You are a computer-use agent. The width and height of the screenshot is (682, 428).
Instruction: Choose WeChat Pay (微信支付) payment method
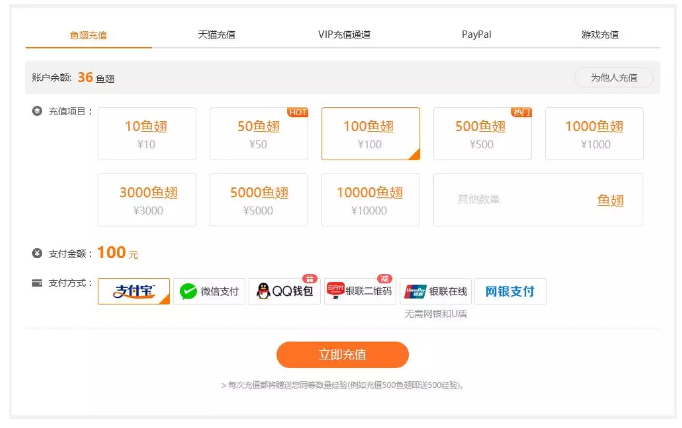tap(209, 291)
